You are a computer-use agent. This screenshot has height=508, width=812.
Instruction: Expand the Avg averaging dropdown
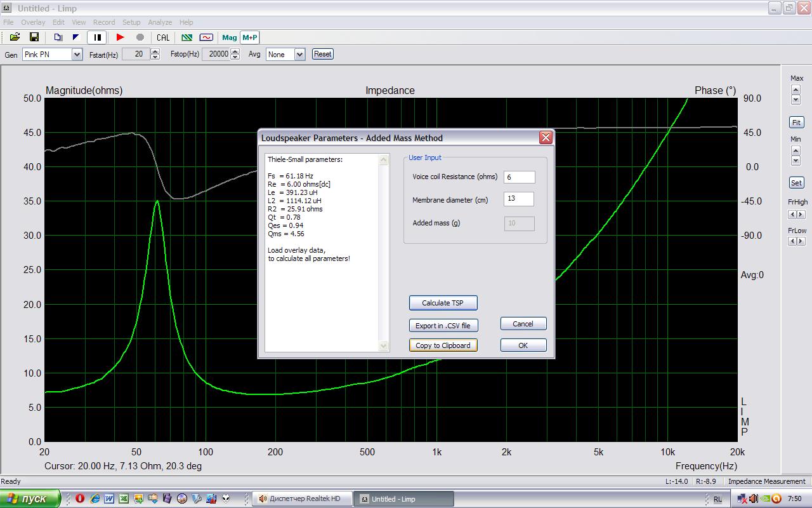click(x=299, y=55)
